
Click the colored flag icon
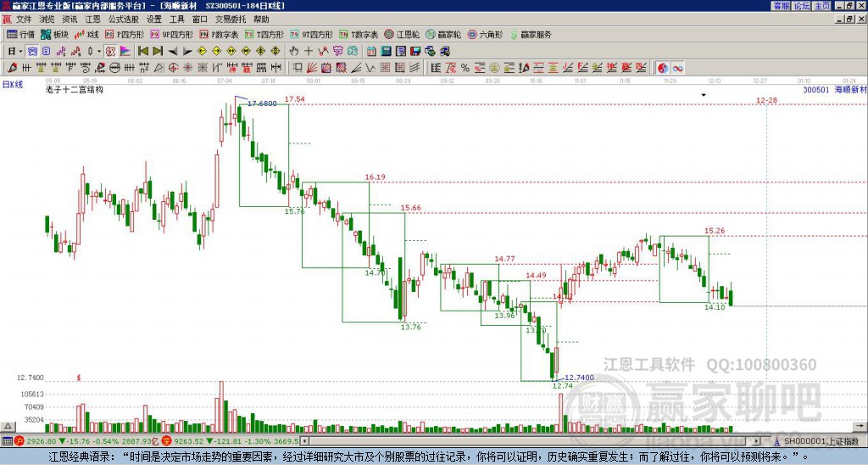pos(125,52)
